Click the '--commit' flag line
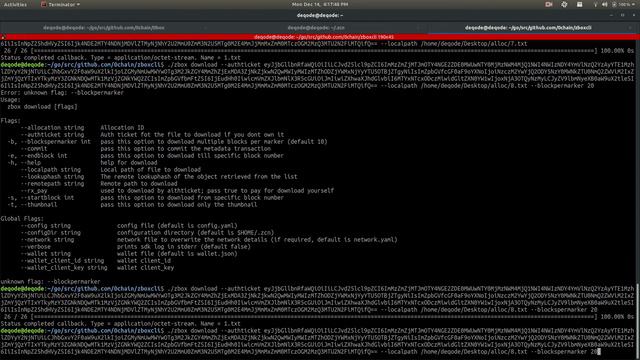Viewport: 640px width, 360px height. (146, 149)
